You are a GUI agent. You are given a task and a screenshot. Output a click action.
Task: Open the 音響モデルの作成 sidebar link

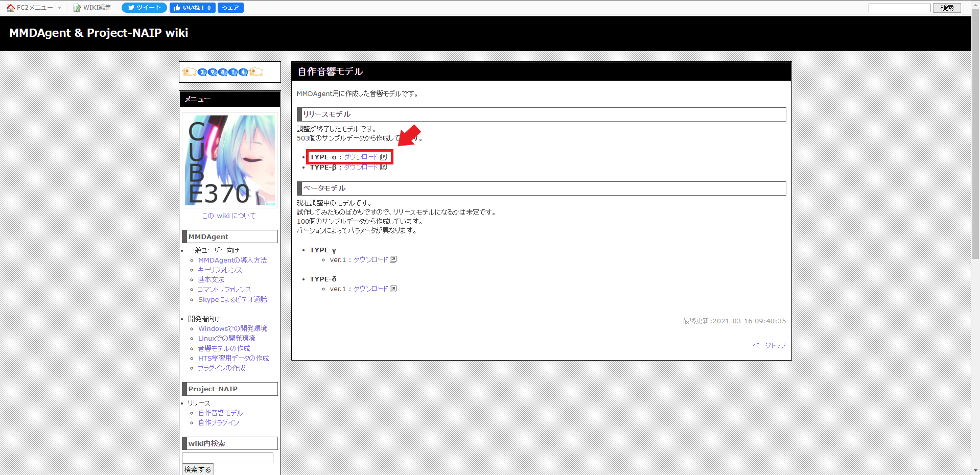(224, 348)
